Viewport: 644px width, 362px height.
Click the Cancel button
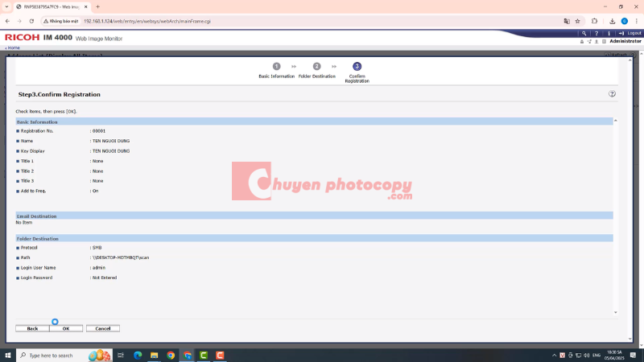(x=103, y=328)
